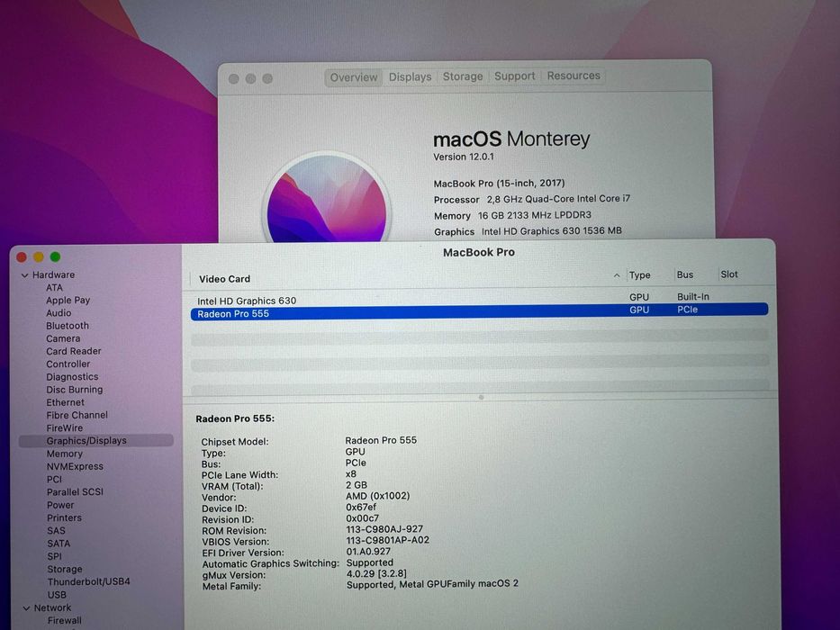Select Controller in the sidebar
Screen dimensions: 840x630
click(68, 364)
